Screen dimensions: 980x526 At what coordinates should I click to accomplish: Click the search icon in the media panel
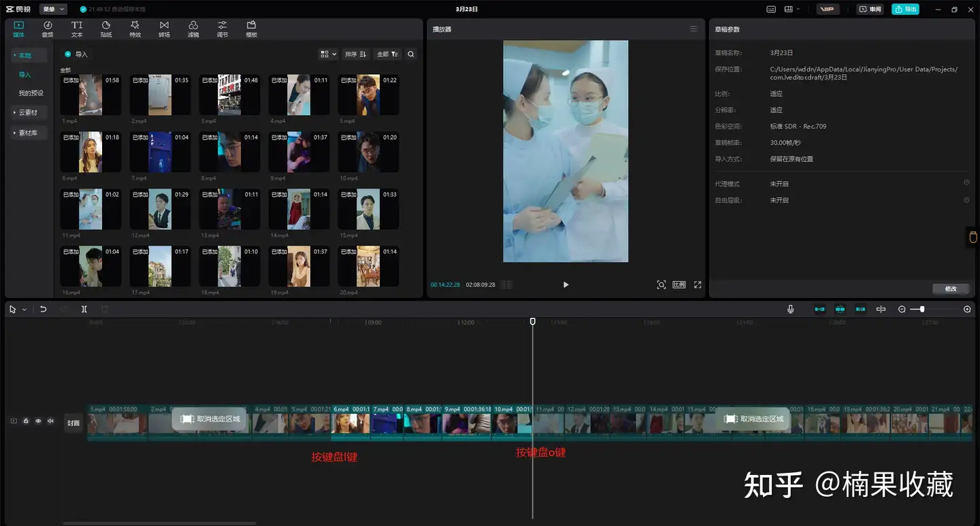pos(411,54)
